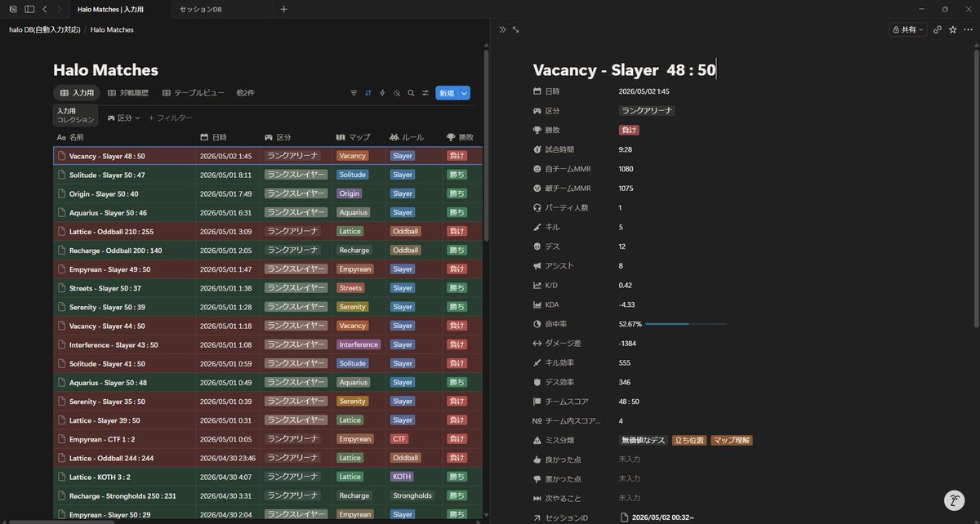Click calendar icon beside 日時 property
This screenshot has width=980, height=524.
point(537,91)
